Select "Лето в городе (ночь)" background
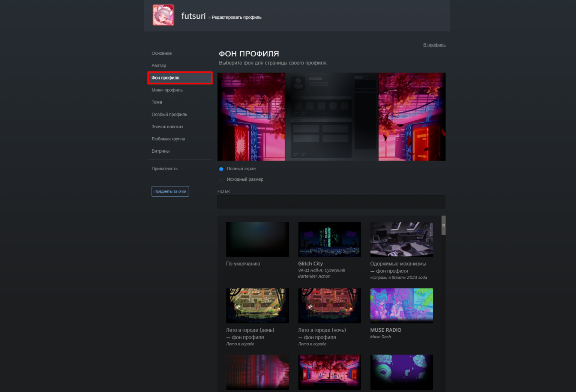576x392 pixels. point(329,305)
